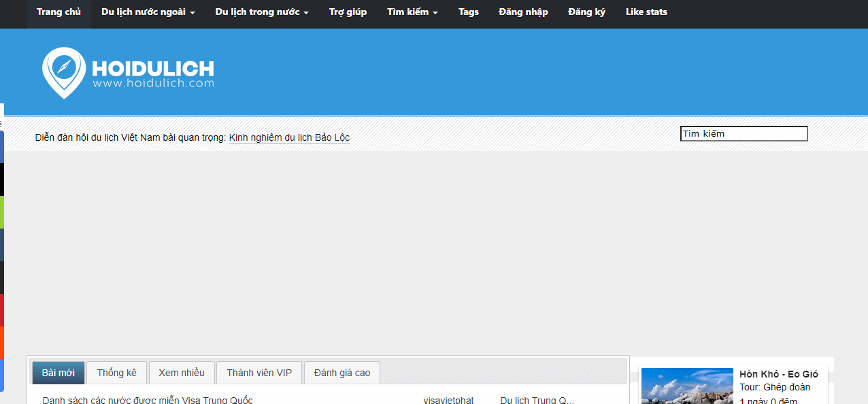Open the Trợ giúp menu item

348,12
